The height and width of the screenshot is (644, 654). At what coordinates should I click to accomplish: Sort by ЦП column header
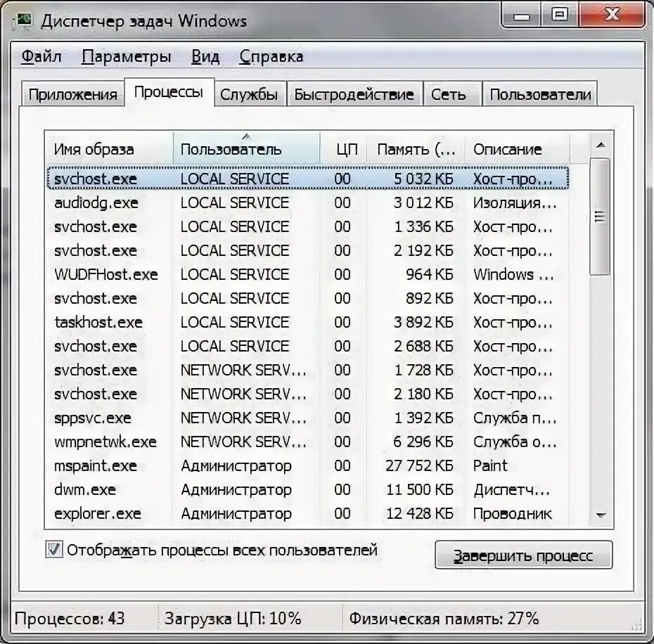[343, 149]
